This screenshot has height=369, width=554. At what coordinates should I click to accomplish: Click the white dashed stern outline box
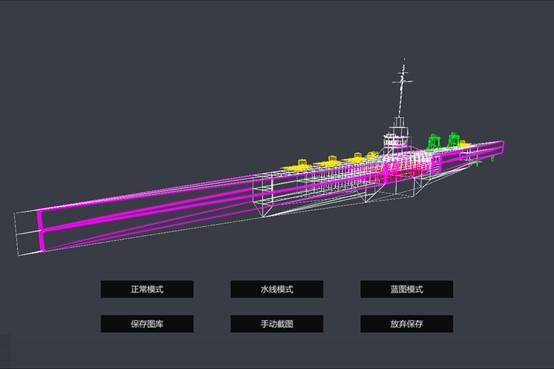click(x=26, y=233)
